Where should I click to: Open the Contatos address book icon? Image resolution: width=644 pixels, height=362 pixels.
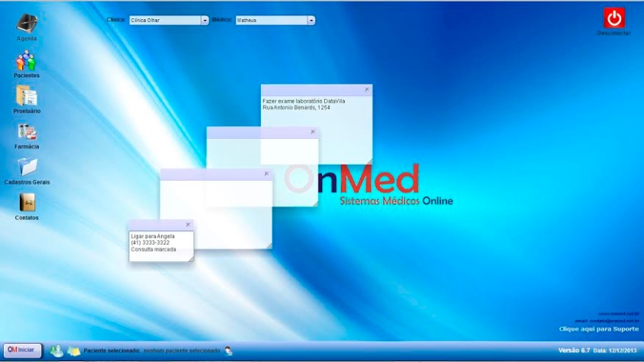click(x=27, y=203)
